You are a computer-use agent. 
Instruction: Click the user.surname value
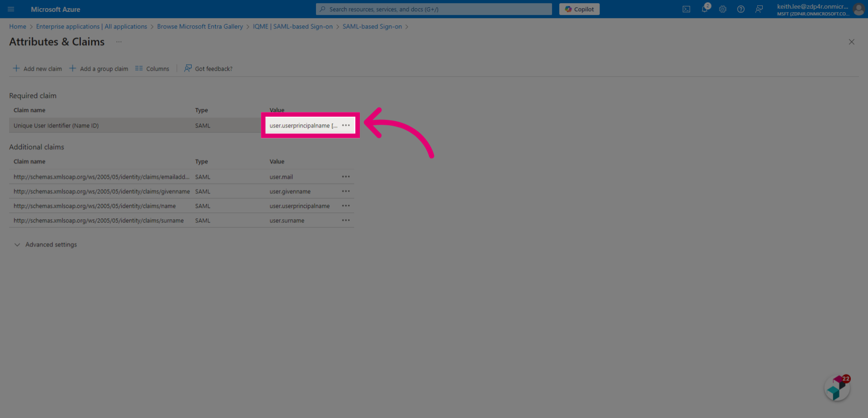[287, 221]
